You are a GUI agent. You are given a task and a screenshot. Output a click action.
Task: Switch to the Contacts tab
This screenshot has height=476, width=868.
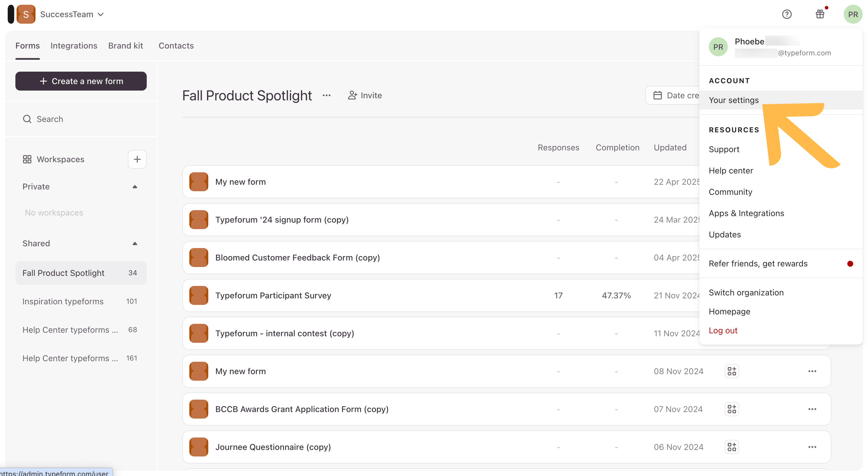click(x=176, y=46)
